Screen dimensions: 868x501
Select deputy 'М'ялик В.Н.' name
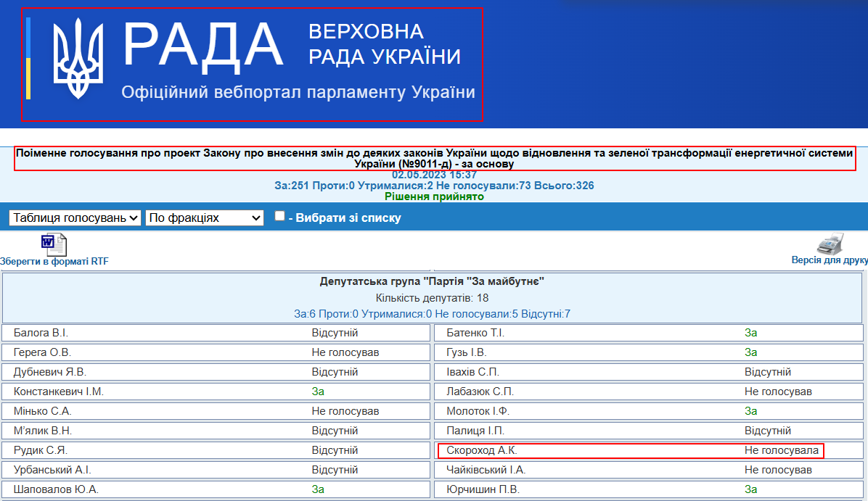[x=43, y=431]
